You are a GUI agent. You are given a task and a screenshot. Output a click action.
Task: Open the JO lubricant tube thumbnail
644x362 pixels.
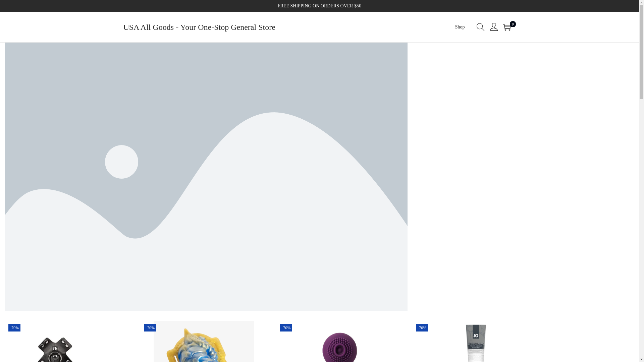(475, 344)
